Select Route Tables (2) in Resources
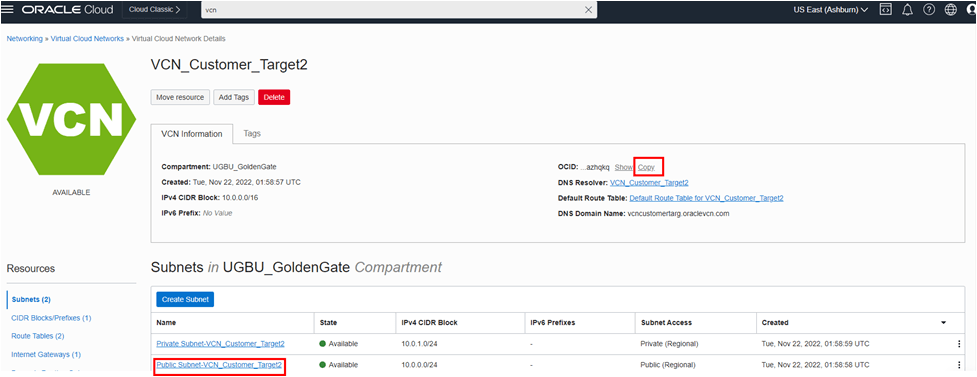 37,336
